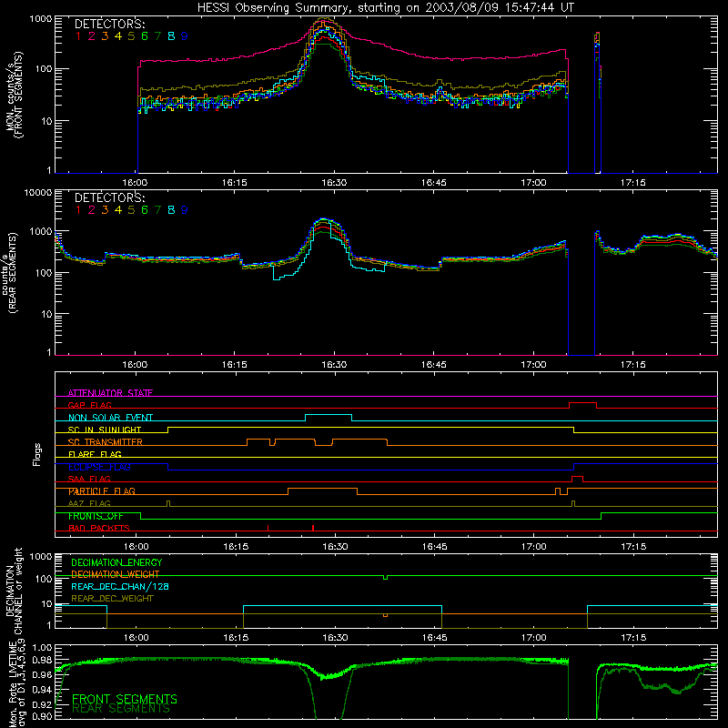This screenshot has height=728, width=728.
Task: Select green detector 6 in rear segments legend
Action: pyautogui.click(x=145, y=210)
